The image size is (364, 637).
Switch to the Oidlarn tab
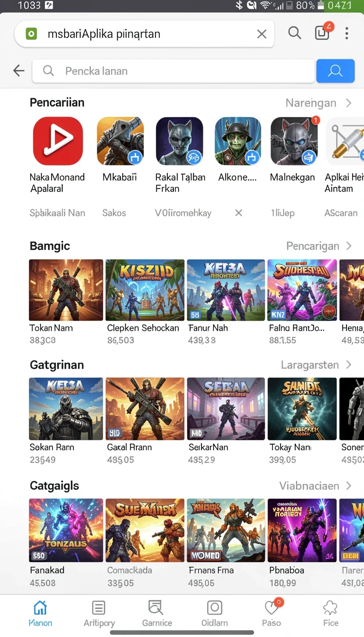[215, 613]
